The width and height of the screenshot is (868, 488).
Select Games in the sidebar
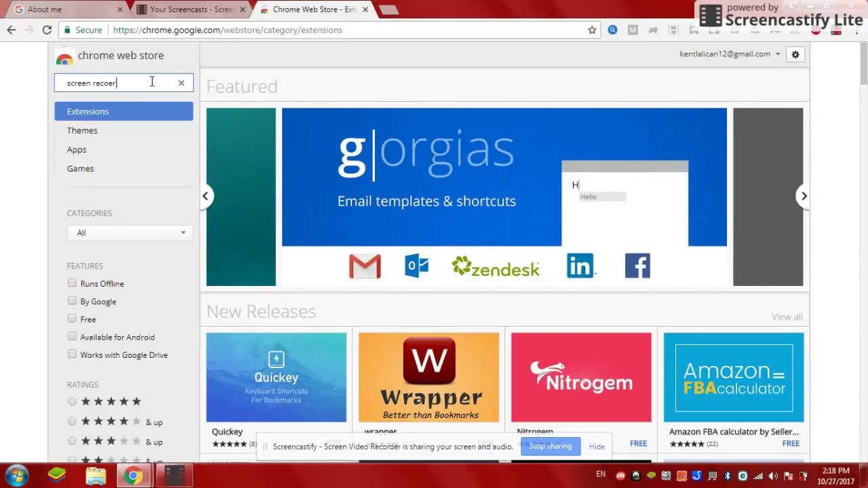pyautogui.click(x=80, y=168)
